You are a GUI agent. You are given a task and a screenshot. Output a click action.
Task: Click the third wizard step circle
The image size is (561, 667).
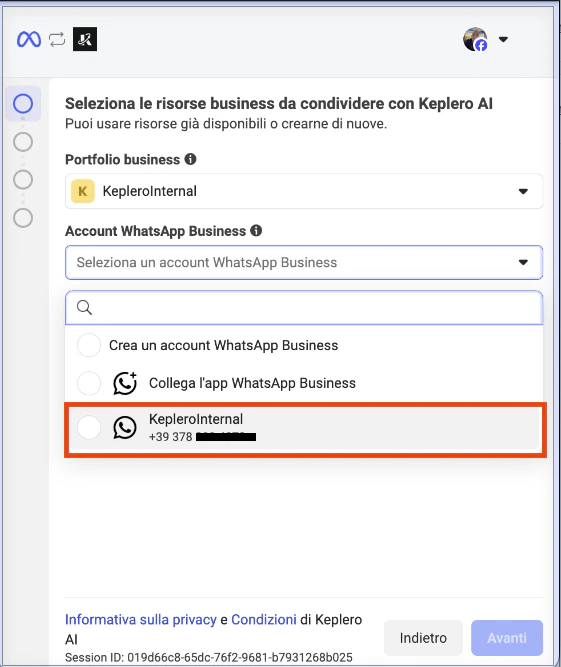coord(23,180)
